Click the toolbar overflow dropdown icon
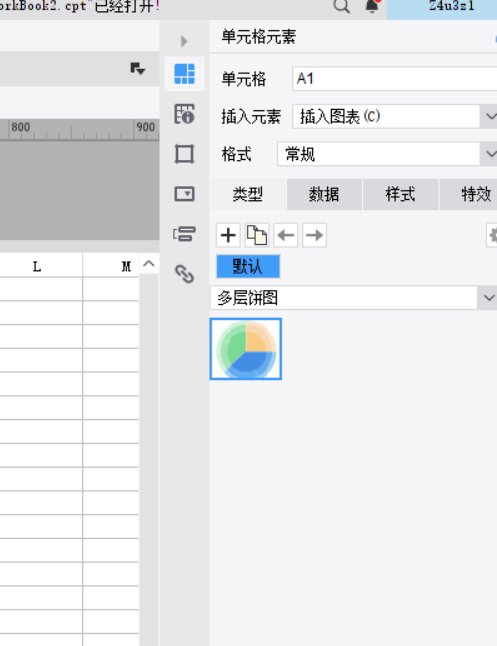 pyautogui.click(x=137, y=68)
